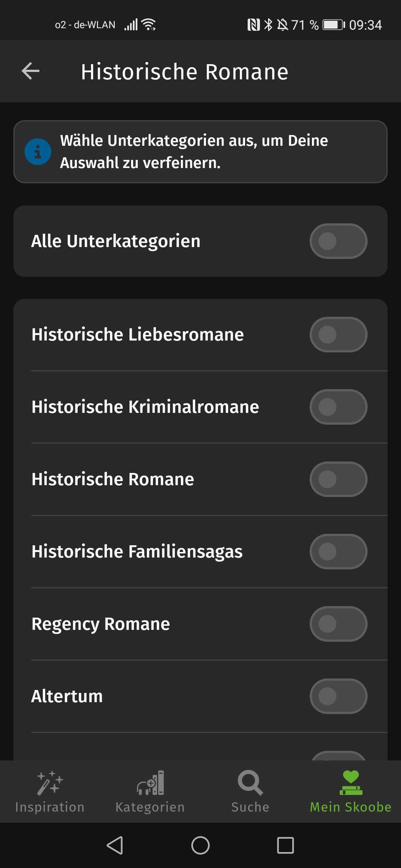This screenshot has height=868, width=401.
Task: Toggle Historische Kriminalromane switch
Action: pos(339,407)
